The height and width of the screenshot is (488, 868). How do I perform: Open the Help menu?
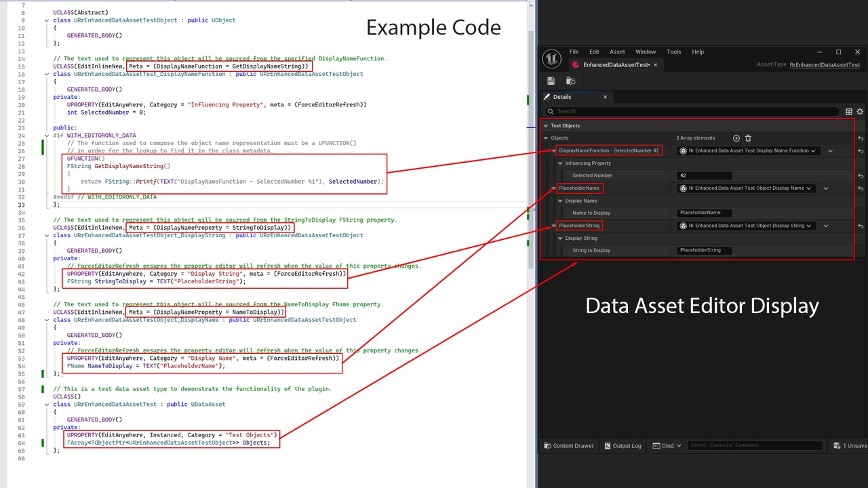698,52
